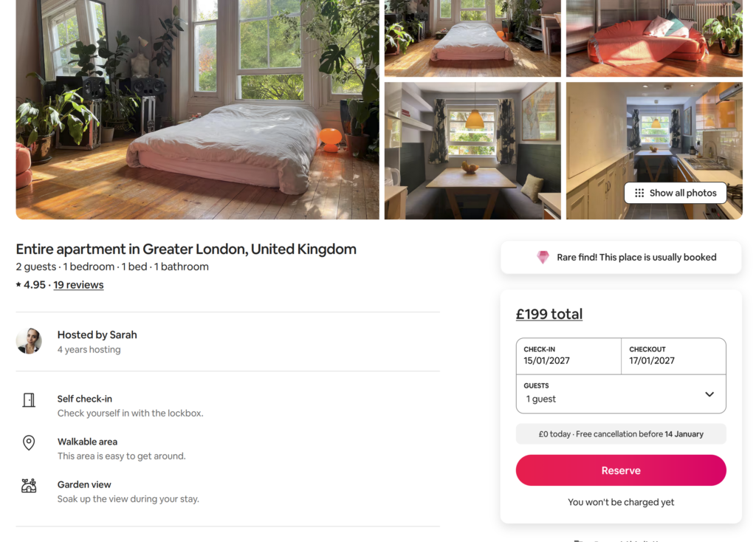Viewport: 756px width, 542px height.
Task: Open the top-middle bed photo thumbnail
Action: coord(472,38)
